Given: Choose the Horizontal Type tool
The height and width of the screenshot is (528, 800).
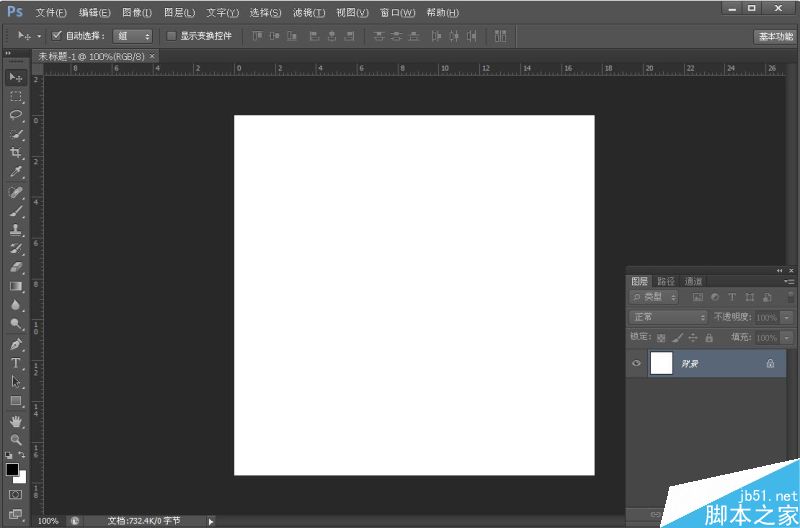Looking at the screenshot, I should click(16, 363).
